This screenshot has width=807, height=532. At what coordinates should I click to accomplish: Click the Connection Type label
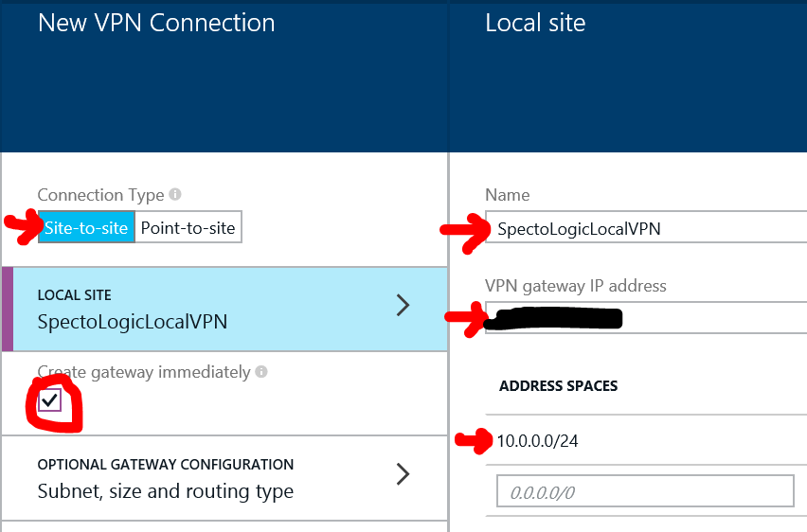click(99, 195)
